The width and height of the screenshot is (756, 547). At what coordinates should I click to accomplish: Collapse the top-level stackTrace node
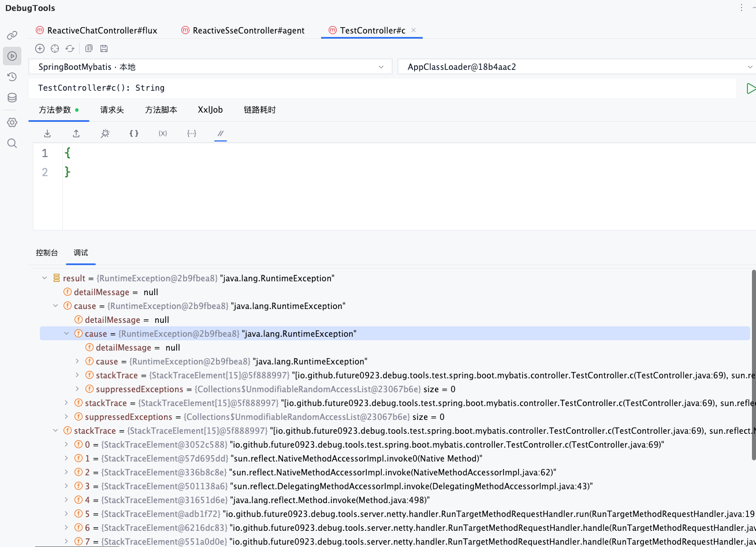click(x=55, y=431)
